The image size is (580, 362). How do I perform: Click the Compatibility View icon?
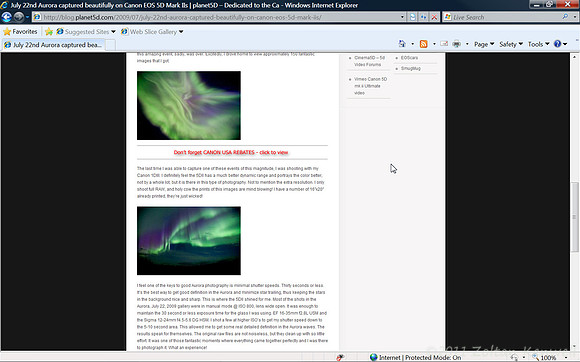tap(413, 17)
